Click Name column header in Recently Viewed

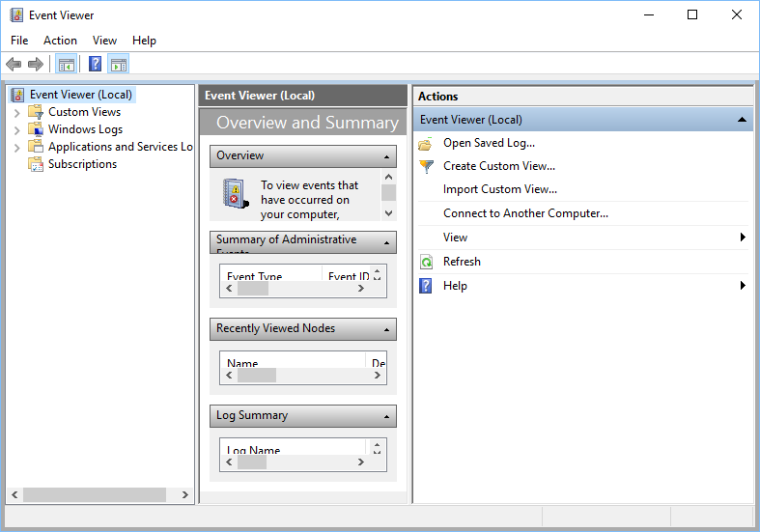(293, 360)
